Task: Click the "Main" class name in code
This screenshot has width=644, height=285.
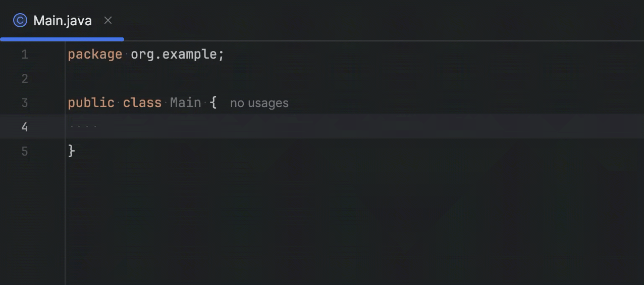Action: 185,103
